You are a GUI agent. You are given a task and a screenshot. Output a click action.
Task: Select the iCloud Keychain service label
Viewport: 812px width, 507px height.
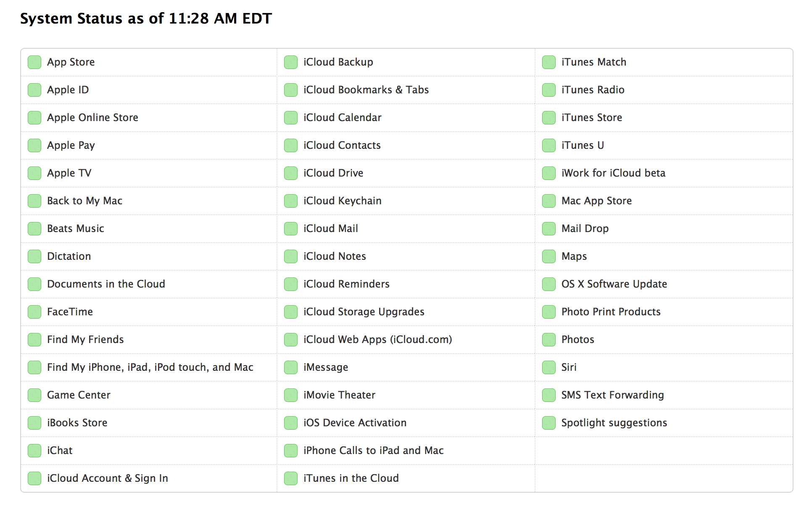[343, 201]
